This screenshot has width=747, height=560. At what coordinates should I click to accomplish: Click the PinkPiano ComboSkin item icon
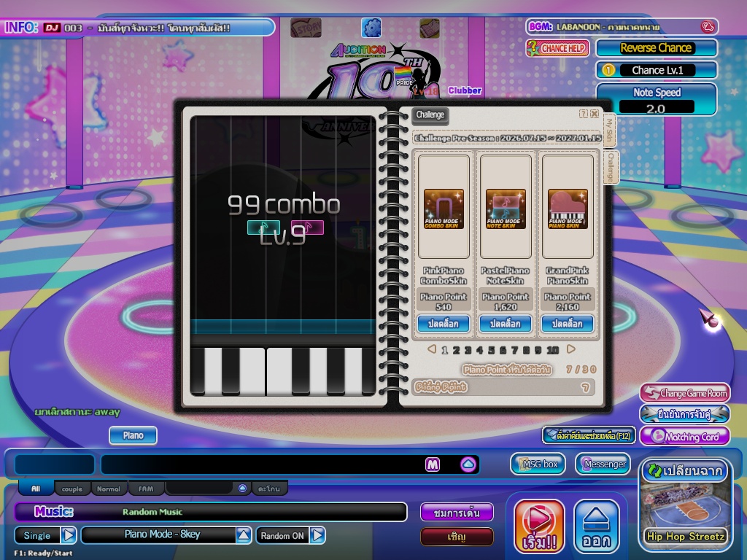click(444, 209)
